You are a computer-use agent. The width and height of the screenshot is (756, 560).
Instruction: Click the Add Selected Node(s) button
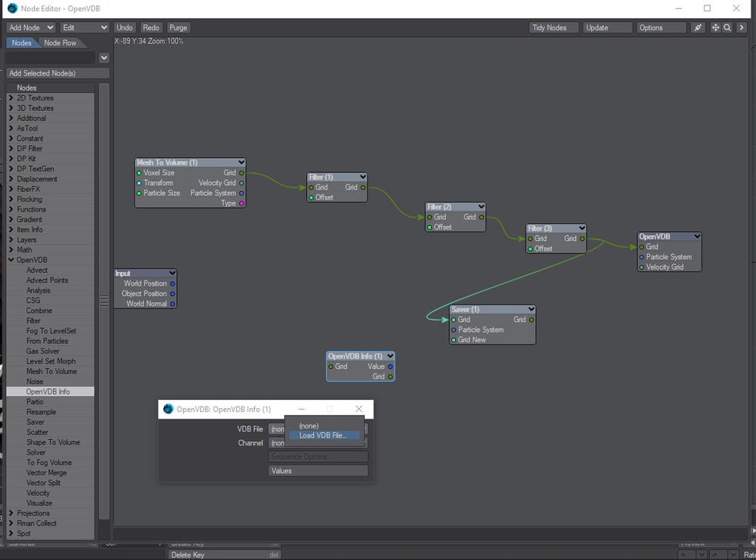coord(58,73)
